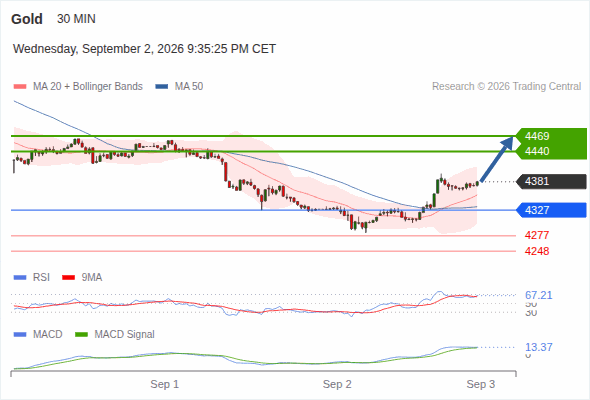
Task: Click the Sep 3 date axis label
Action: 481,384
